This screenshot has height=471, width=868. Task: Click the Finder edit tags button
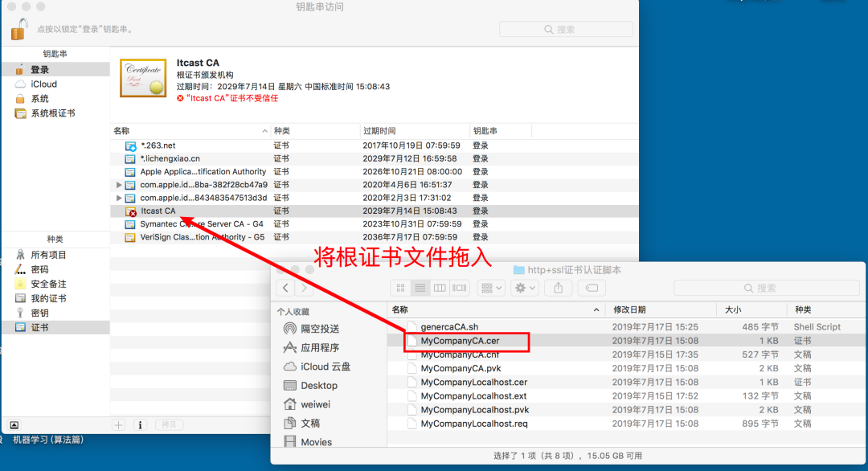(592, 288)
